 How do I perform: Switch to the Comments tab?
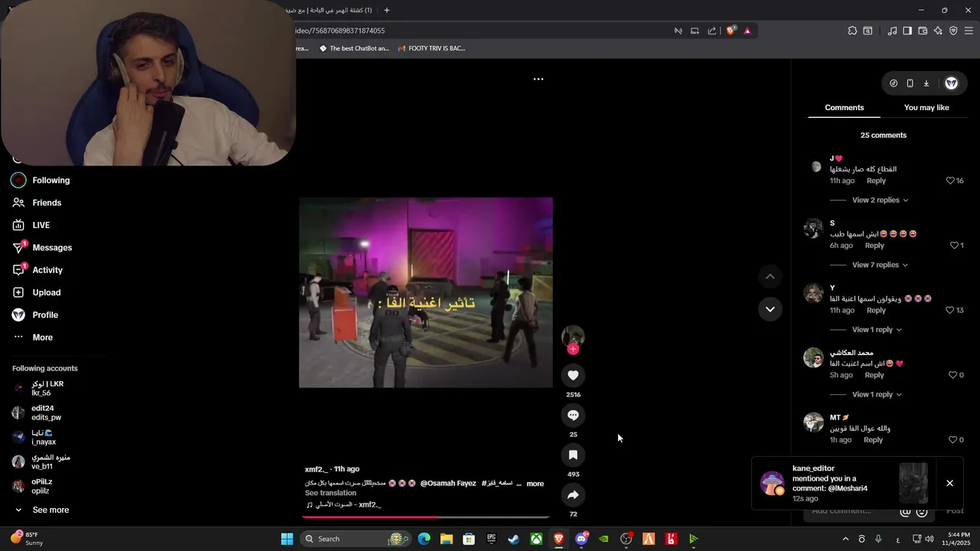click(844, 108)
